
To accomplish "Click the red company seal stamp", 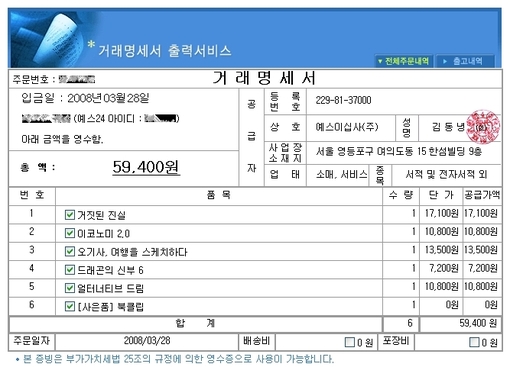I will [483, 127].
